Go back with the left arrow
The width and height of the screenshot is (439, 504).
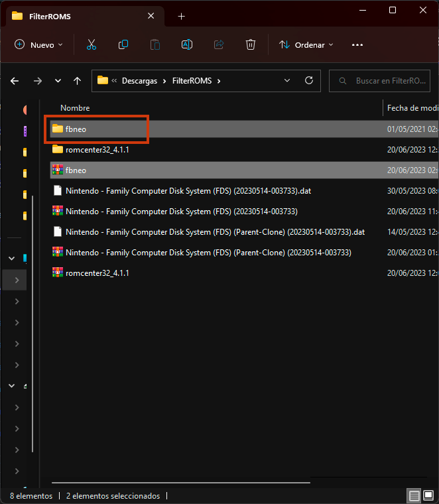[15, 81]
